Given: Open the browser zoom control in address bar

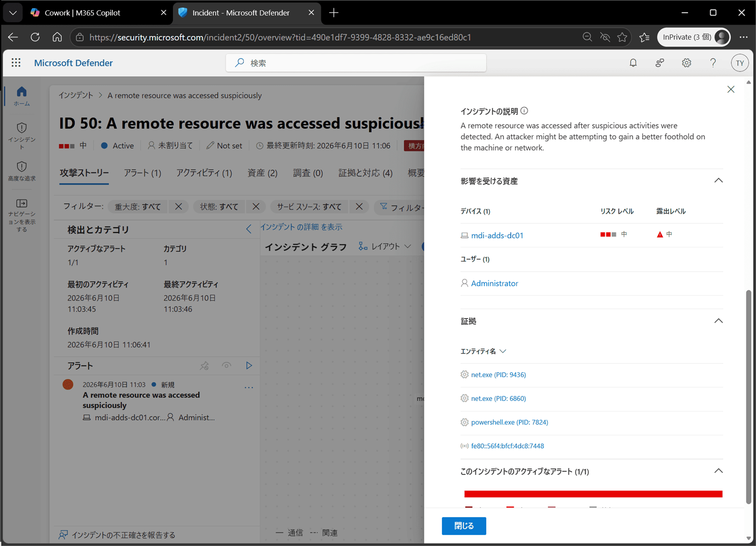Looking at the screenshot, I should (587, 37).
